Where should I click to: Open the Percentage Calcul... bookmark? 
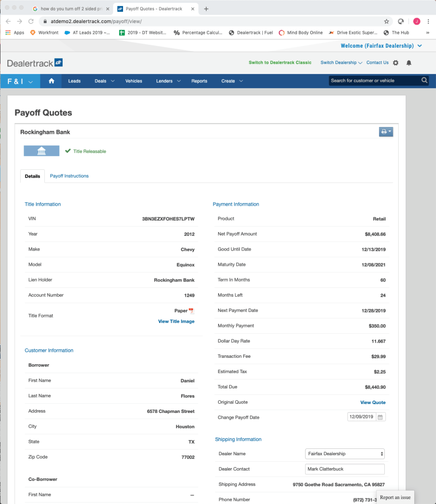[198, 33]
